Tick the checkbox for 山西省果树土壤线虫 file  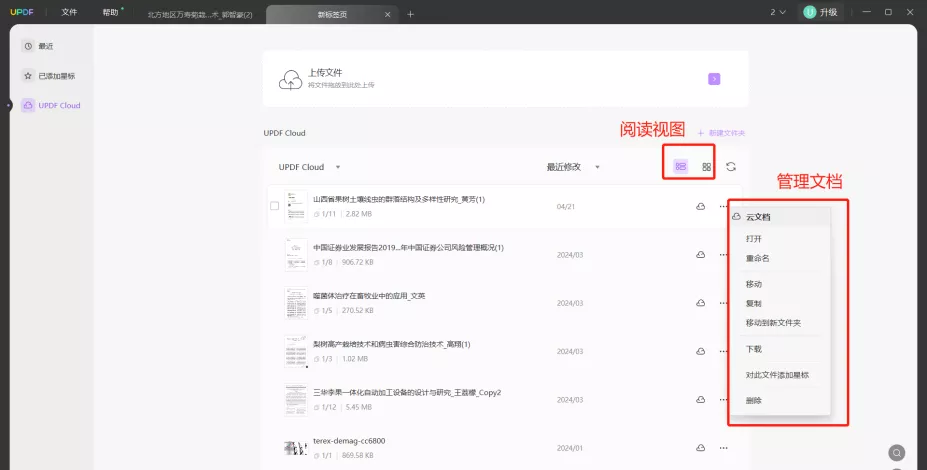click(x=274, y=206)
